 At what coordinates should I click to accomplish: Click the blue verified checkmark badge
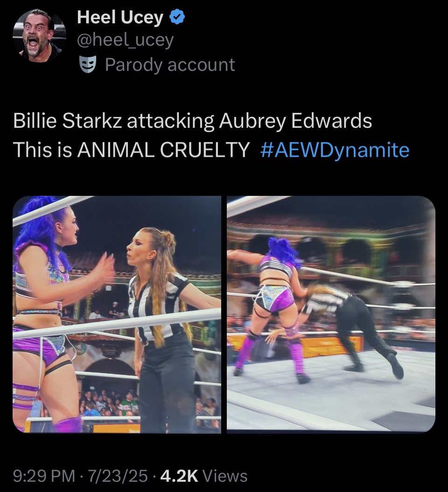(177, 17)
